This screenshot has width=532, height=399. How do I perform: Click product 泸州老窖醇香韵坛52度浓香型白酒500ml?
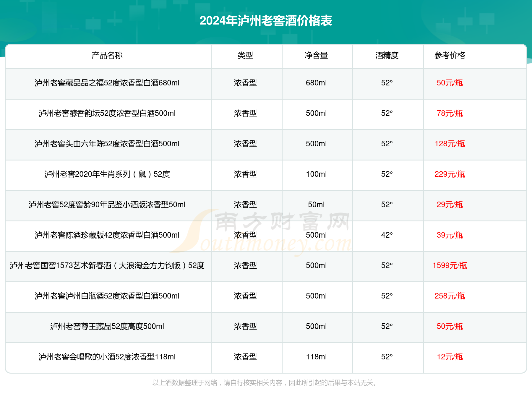[107, 113]
